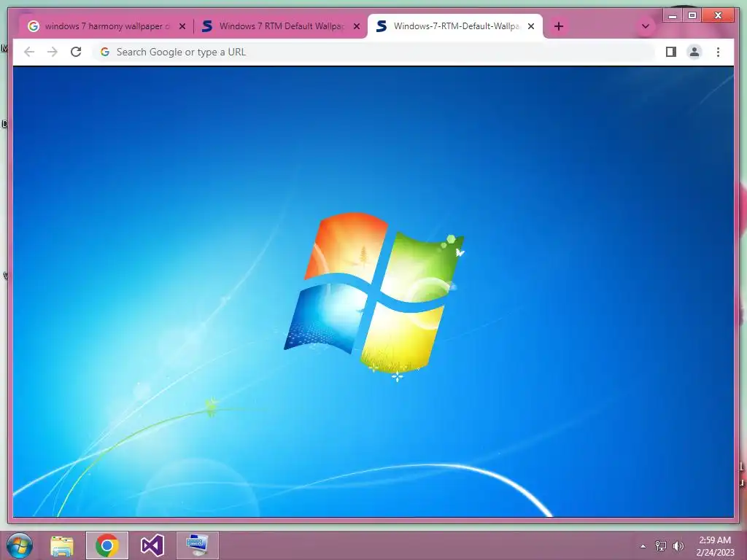Image resolution: width=747 pixels, height=560 pixels.
Task: Expand the tab search dropdown arrow
Action: (x=646, y=26)
